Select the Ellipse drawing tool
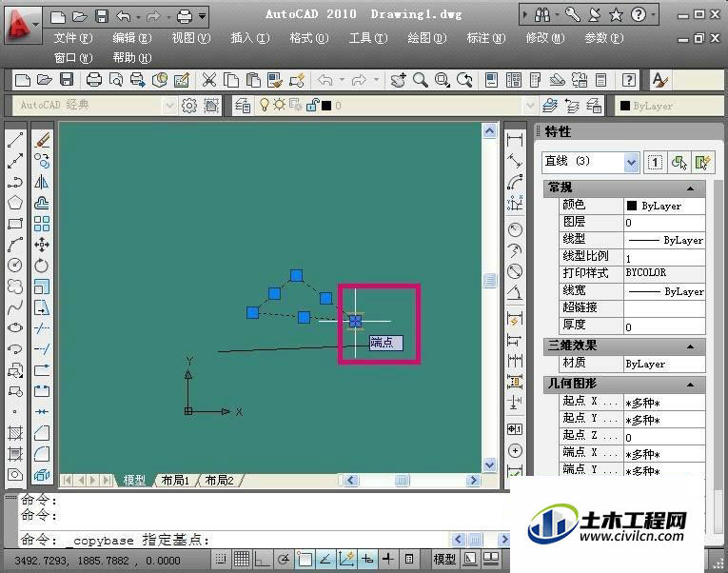Image resolution: width=728 pixels, height=573 pixels. tap(15, 327)
